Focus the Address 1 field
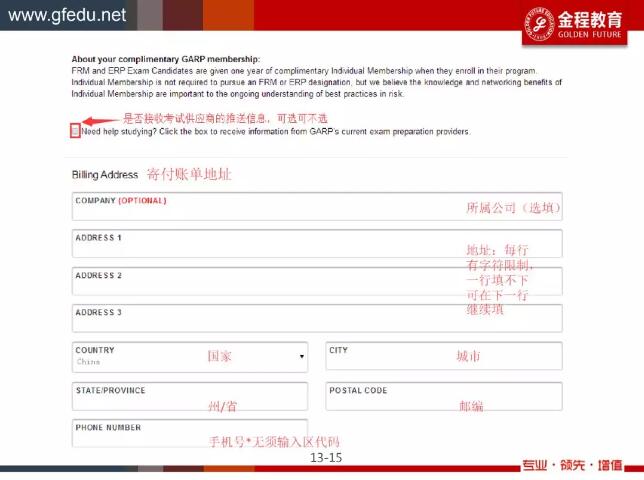The image size is (644, 480). (x=317, y=244)
